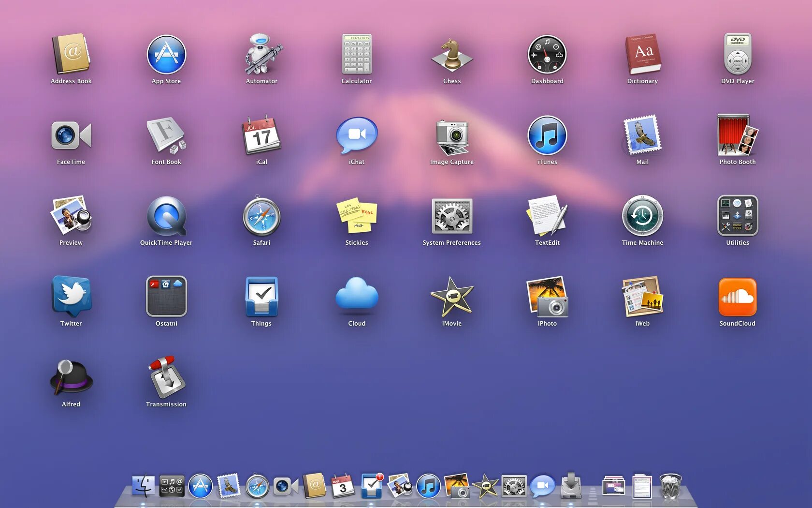Click the black Launchpad icon in Dock
Viewport: 812px width, 508px height.
click(x=172, y=486)
